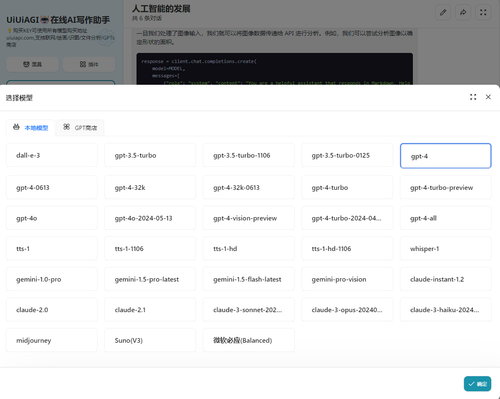Select the gpt-4-32k-0613 model
Screen dimensions: 500x399
[249, 187]
